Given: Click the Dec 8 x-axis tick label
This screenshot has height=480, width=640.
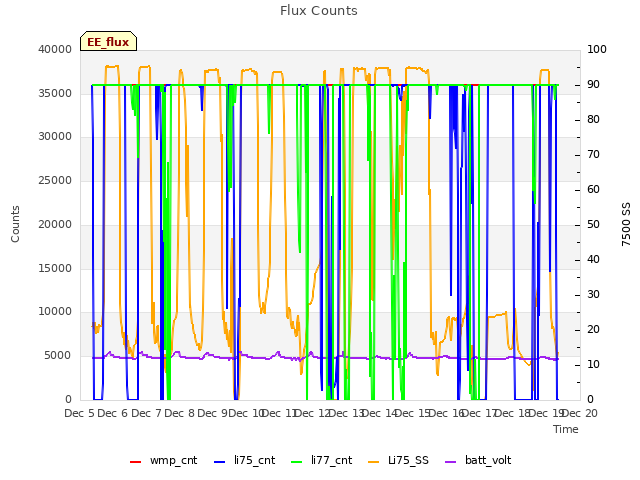Looking at the screenshot, I should point(179,413).
